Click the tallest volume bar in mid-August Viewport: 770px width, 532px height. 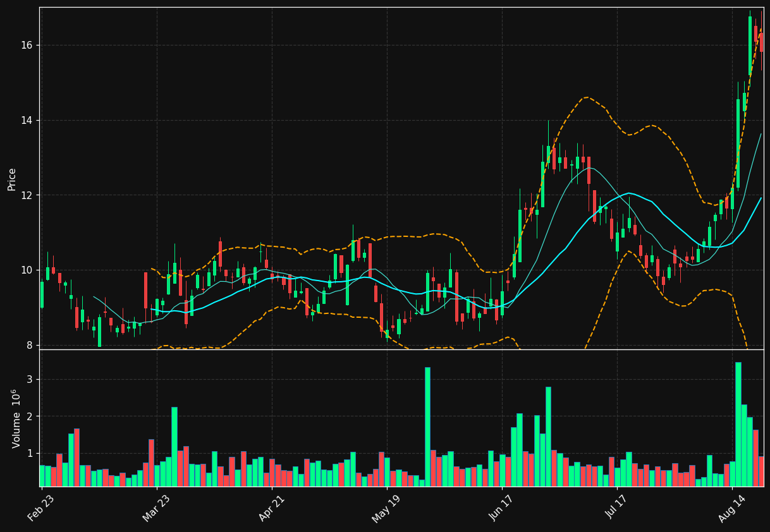738,424
